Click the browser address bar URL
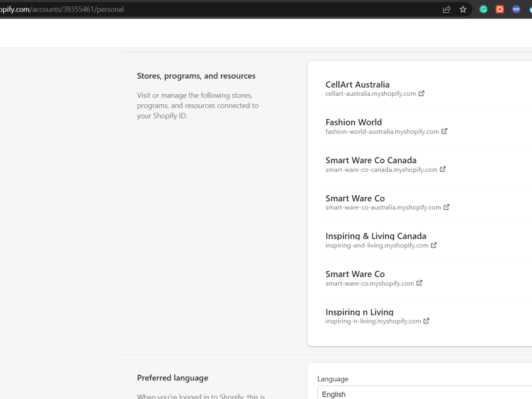Image resolution: width=532 pixels, height=399 pixels. click(62, 10)
